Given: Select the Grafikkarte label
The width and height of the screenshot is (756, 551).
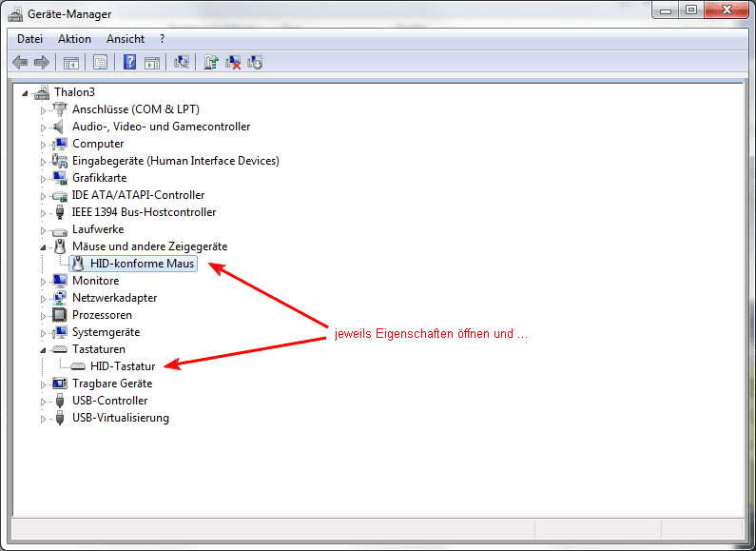Looking at the screenshot, I should (99, 178).
